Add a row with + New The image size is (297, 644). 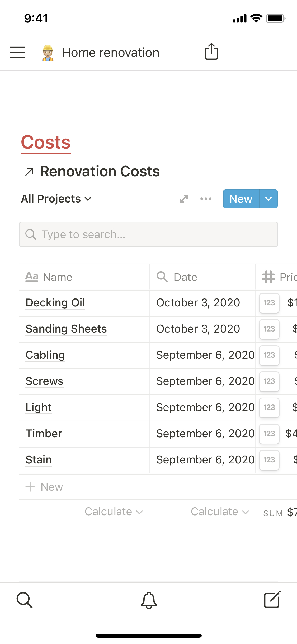coord(44,487)
